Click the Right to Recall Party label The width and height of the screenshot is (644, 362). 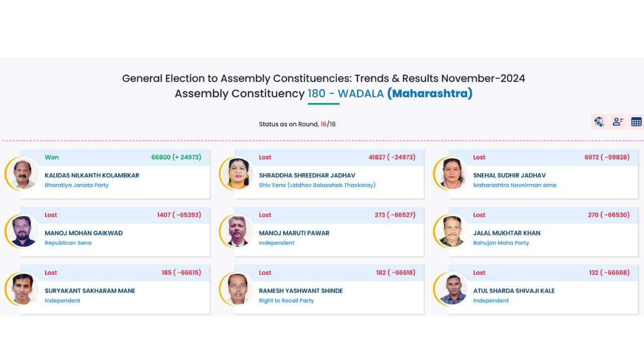pyautogui.click(x=286, y=301)
